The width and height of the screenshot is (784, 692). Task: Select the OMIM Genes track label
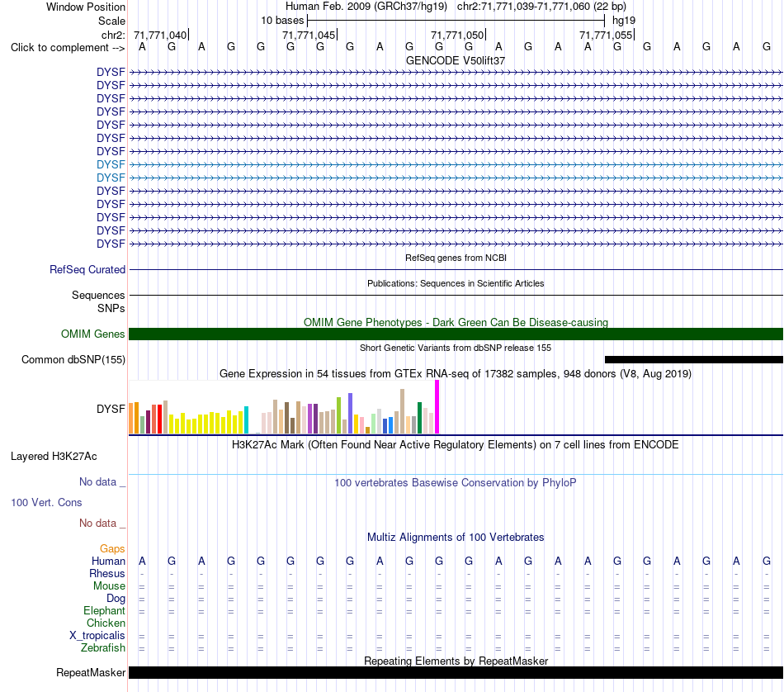pyautogui.click(x=93, y=334)
